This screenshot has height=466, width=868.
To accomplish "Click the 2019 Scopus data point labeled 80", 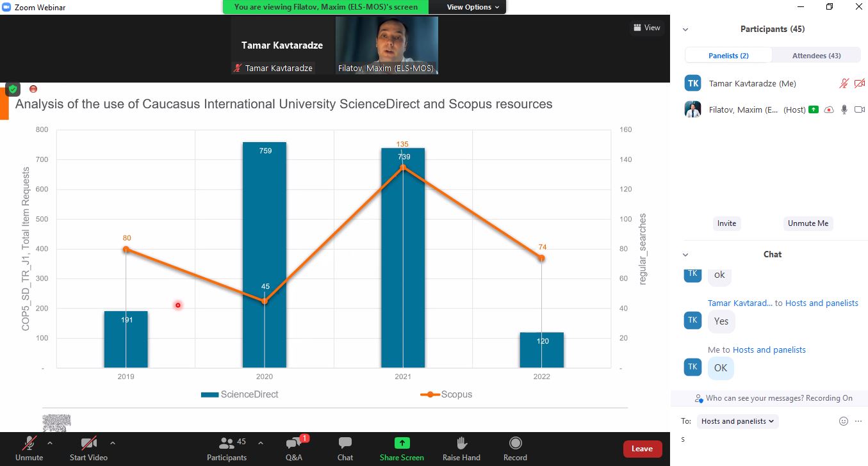I will (x=126, y=249).
